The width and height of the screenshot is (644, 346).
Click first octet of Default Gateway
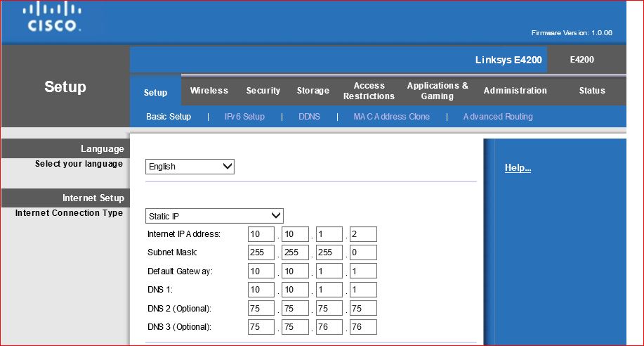[x=261, y=271]
